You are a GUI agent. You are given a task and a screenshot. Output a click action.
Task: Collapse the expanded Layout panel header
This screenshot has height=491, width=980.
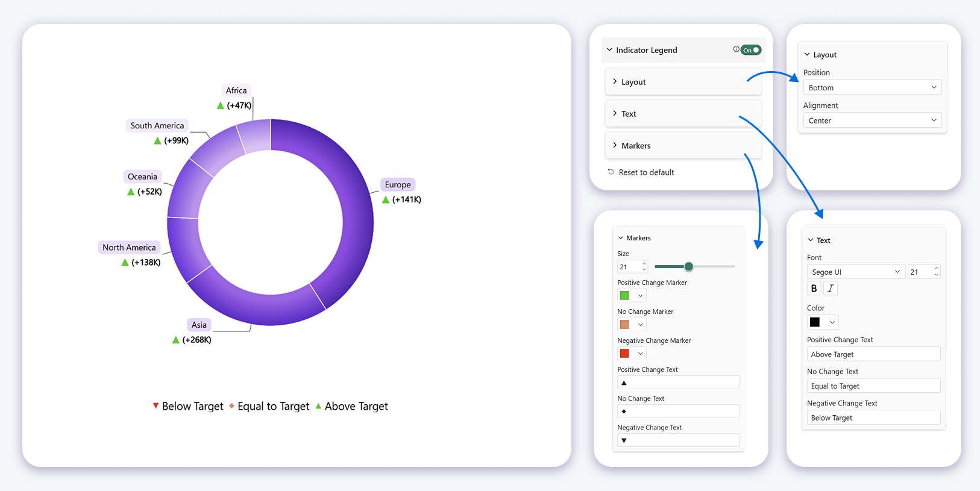[820, 55]
